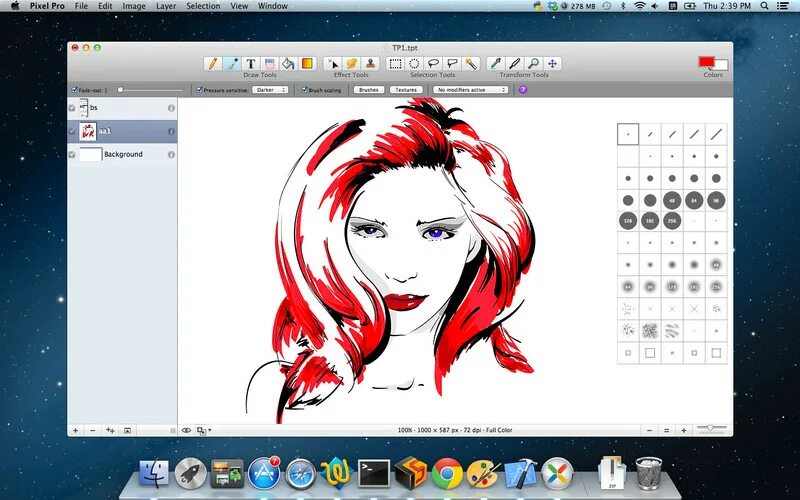Select the Rectangular selection tool
Image resolution: width=800 pixels, height=500 pixels.
tap(395, 63)
